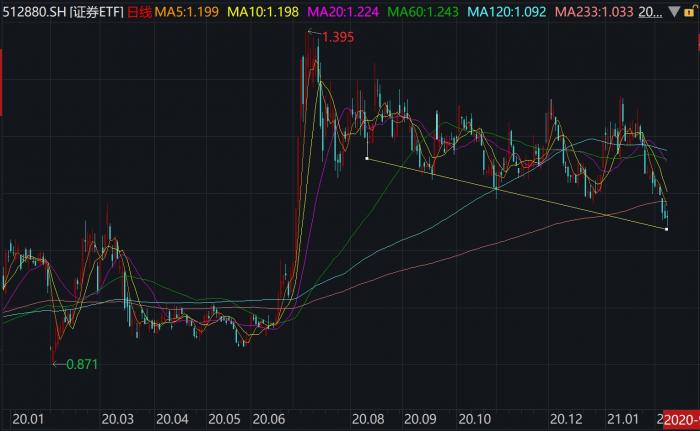700x431 pixels.
Task: Expand the gray triangle dropdown at top right
Action: point(674,12)
